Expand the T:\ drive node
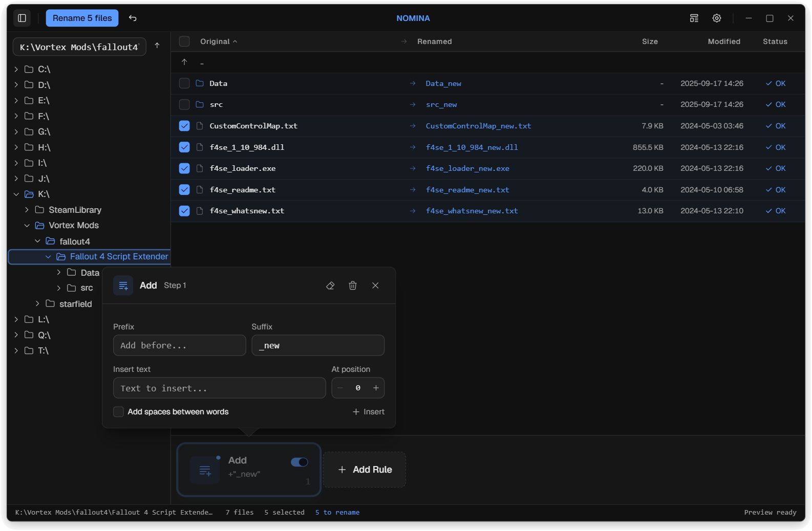The image size is (812, 531). (x=16, y=350)
